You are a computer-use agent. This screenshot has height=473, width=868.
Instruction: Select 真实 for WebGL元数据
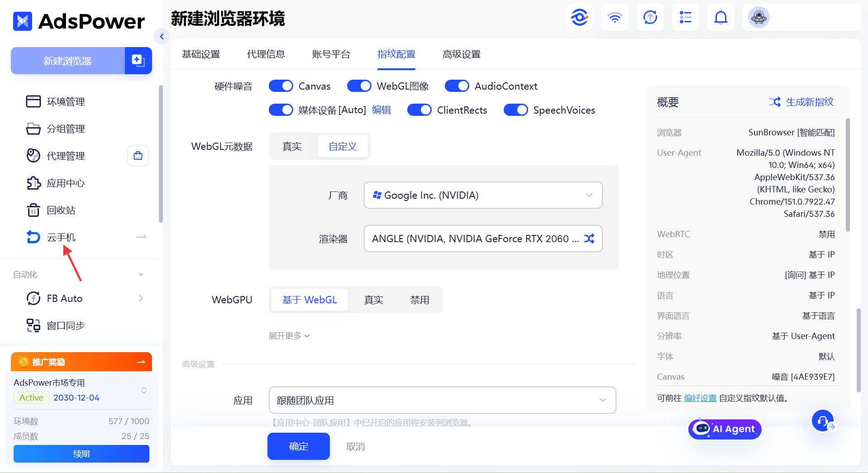pyautogui.click(x=292, y=146)
